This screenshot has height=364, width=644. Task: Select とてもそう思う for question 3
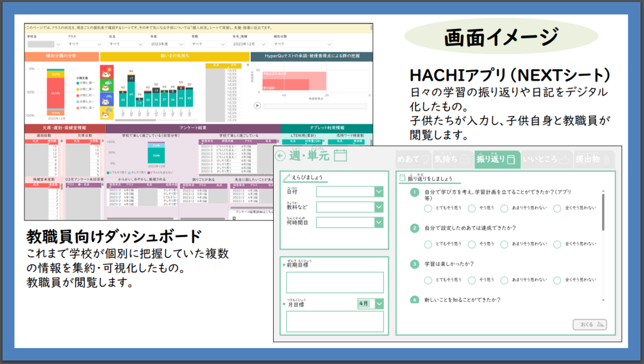(428, 280)
